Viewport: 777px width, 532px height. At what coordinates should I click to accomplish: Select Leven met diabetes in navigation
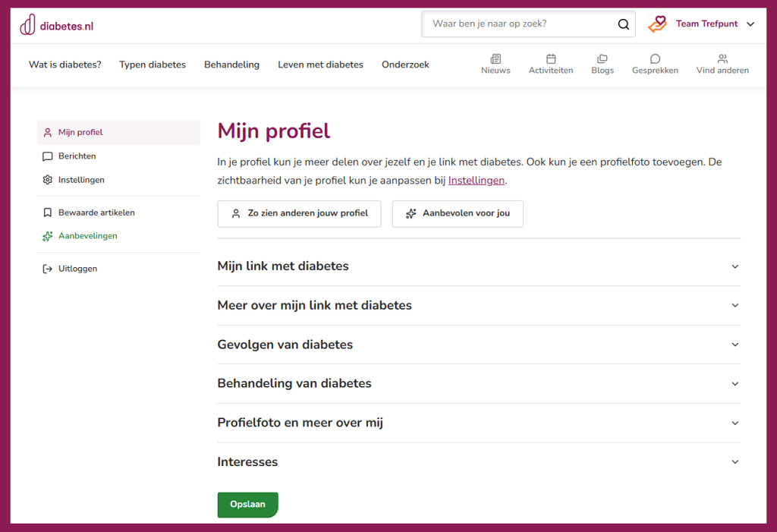click(320, 65)
